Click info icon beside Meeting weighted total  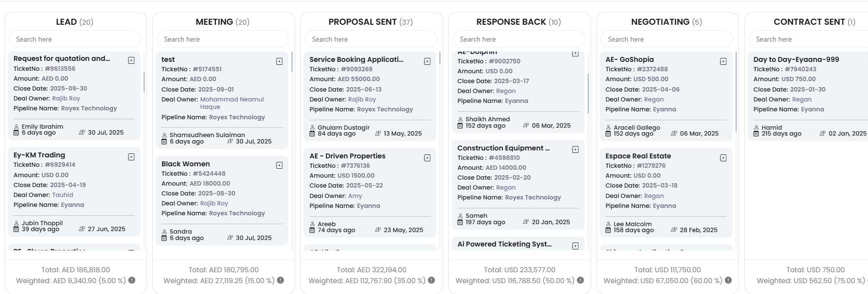280,280
